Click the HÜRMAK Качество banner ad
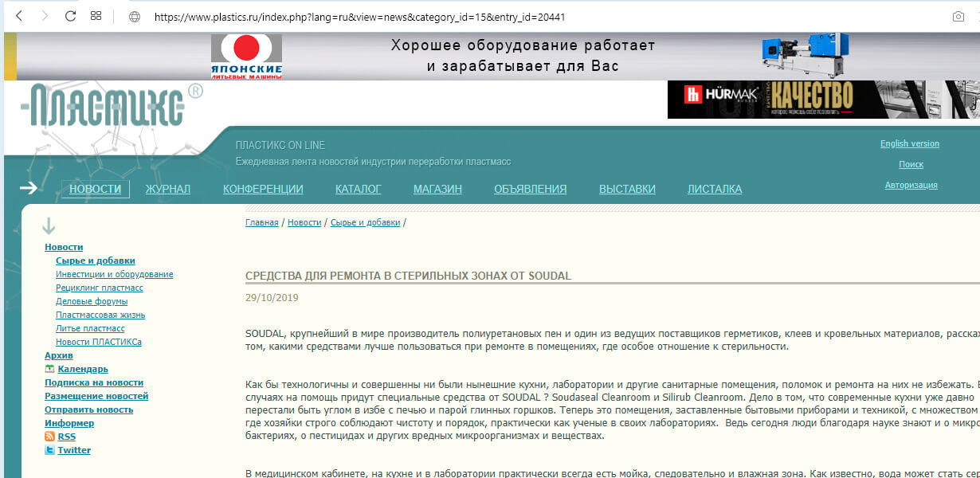 point(824,100)
